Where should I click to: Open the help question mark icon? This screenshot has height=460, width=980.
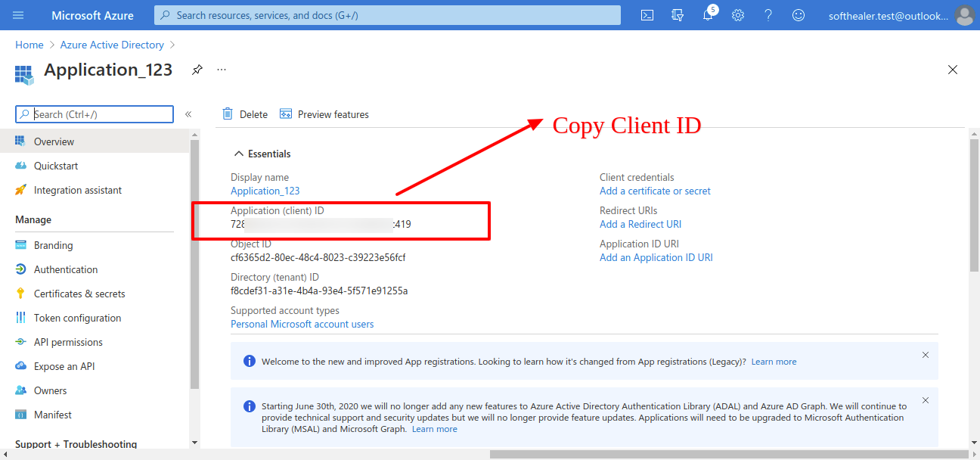click(768, 15)
